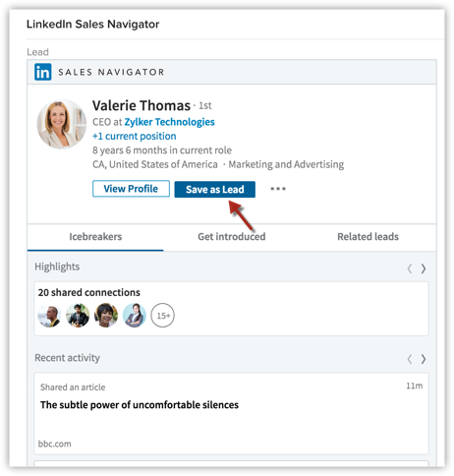The height and width of the screenshot is (476, 454).
Task: Go to next Recent activity item
Action: click(x=424, y=359)
